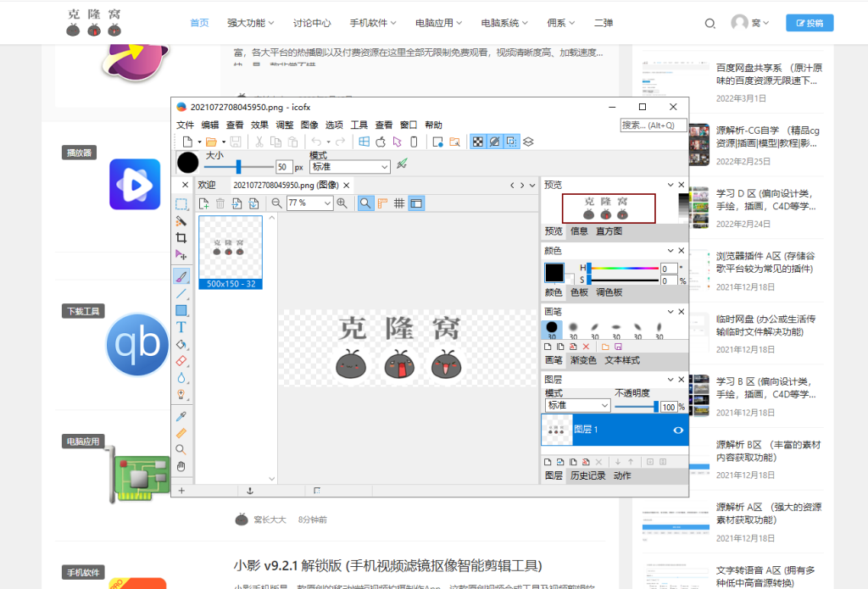868x589 pixels.
Task: Open the 图像 menu
Action: 309,125
